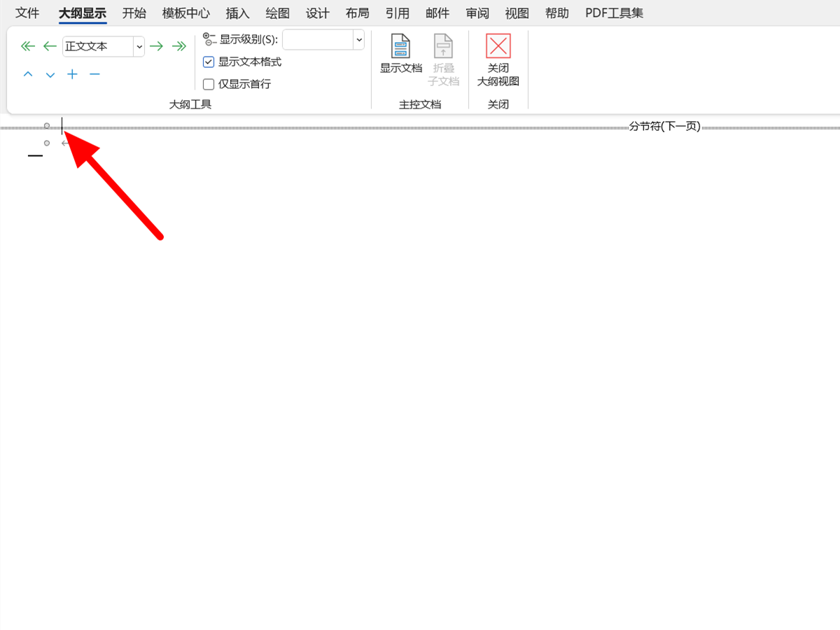Expand the selected outline item
This screenshot has height=630, width=840.
click(x=72, y=73)
